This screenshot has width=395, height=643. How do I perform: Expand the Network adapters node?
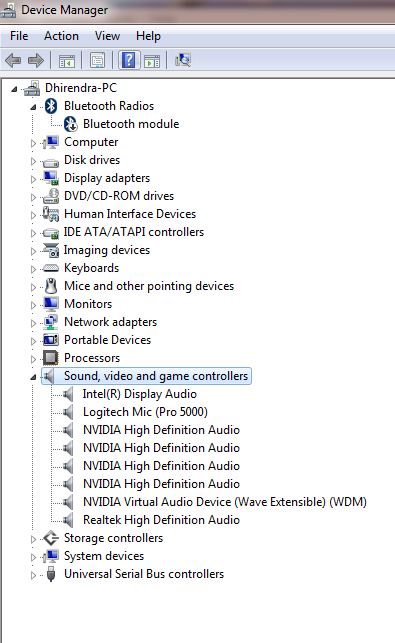tap(33, 323)
